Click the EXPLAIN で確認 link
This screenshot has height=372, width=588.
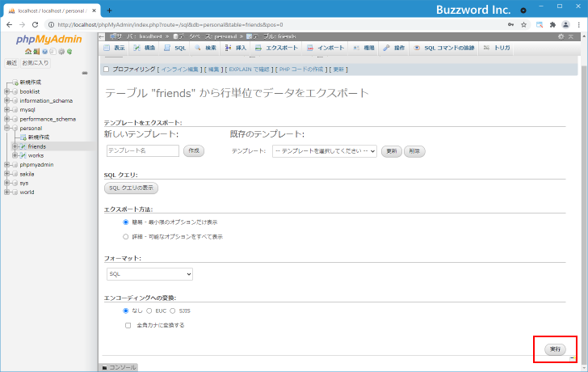[249, 70]
